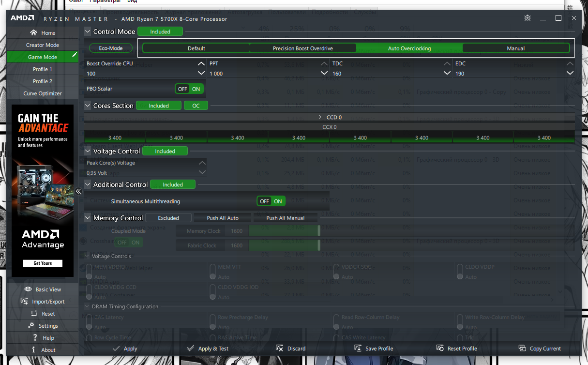588x365 pixels.
Task: Click Copy Current
Action: tap(540, 349)
